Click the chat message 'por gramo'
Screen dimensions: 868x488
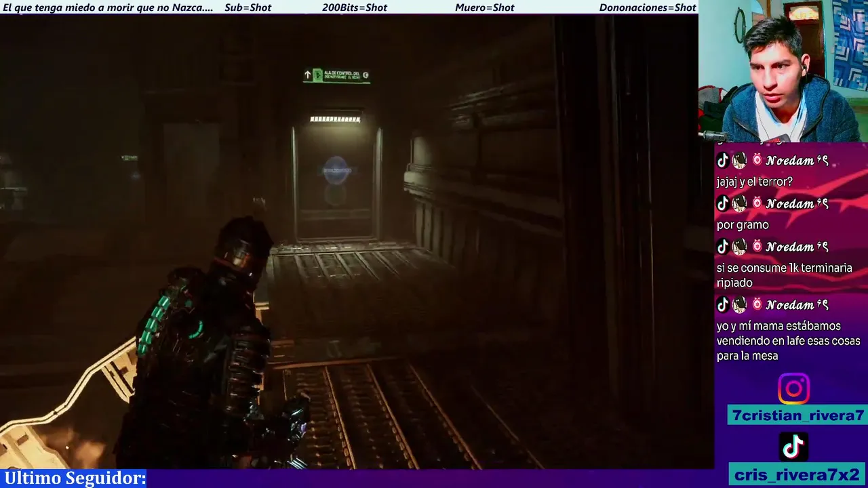(x=743, y=225)
